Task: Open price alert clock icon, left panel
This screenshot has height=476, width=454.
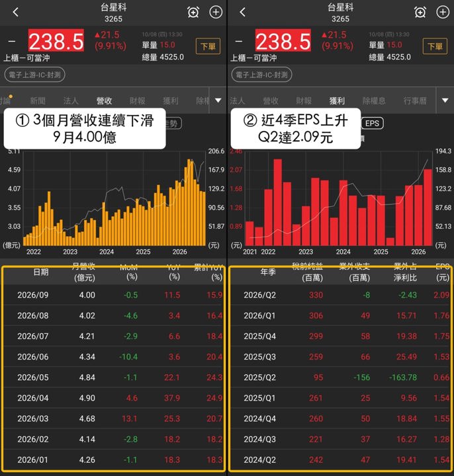Action: (193, 13)
